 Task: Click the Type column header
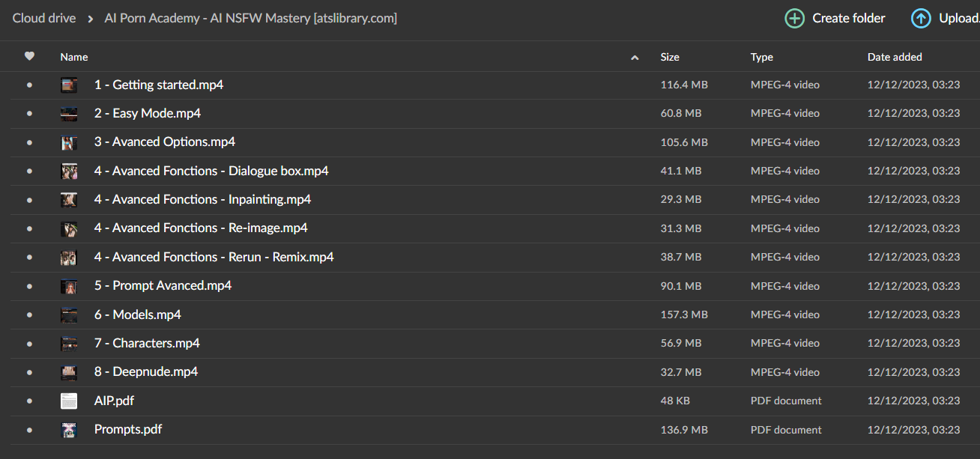(x=761, y=57)
